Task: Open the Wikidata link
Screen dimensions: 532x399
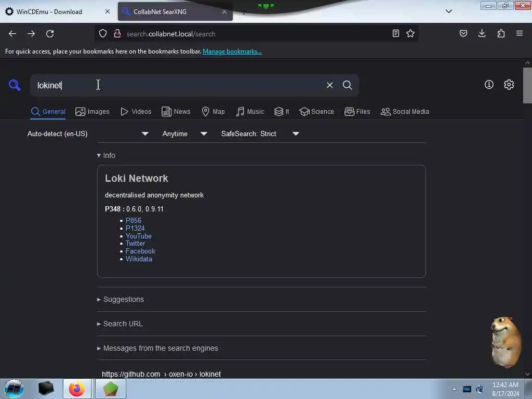Action: tap(139, 259)
